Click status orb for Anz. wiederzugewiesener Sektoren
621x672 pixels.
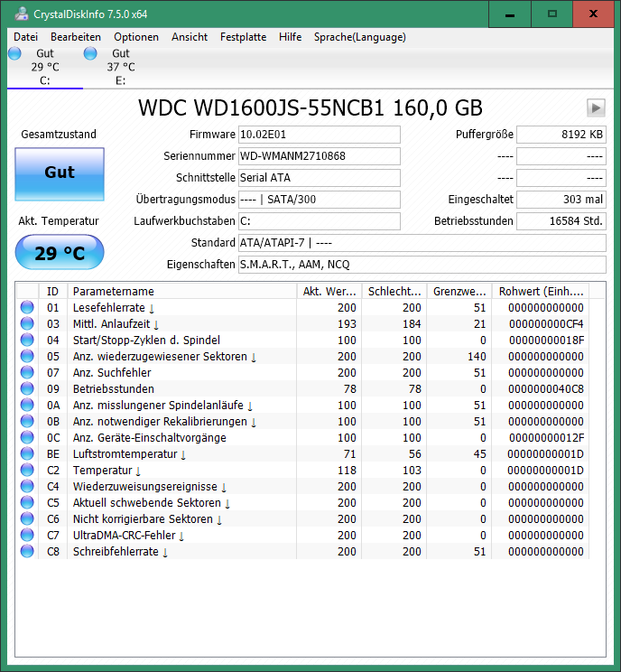coord(27,356)
